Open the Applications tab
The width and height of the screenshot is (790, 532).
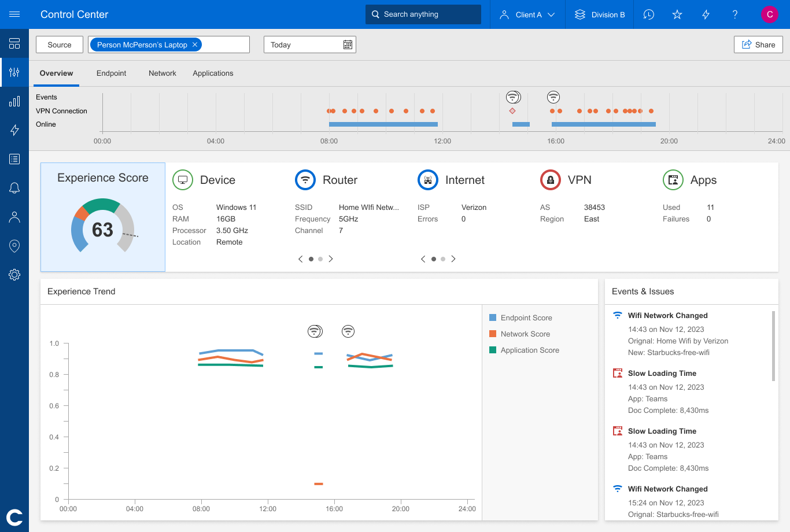point(212,73)
